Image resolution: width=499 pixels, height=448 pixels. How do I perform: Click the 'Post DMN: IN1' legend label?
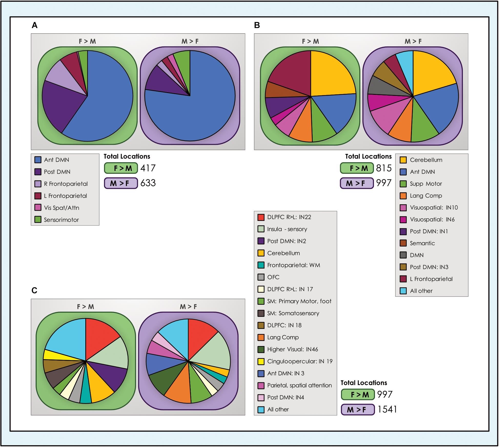click(x=429, y=231)
